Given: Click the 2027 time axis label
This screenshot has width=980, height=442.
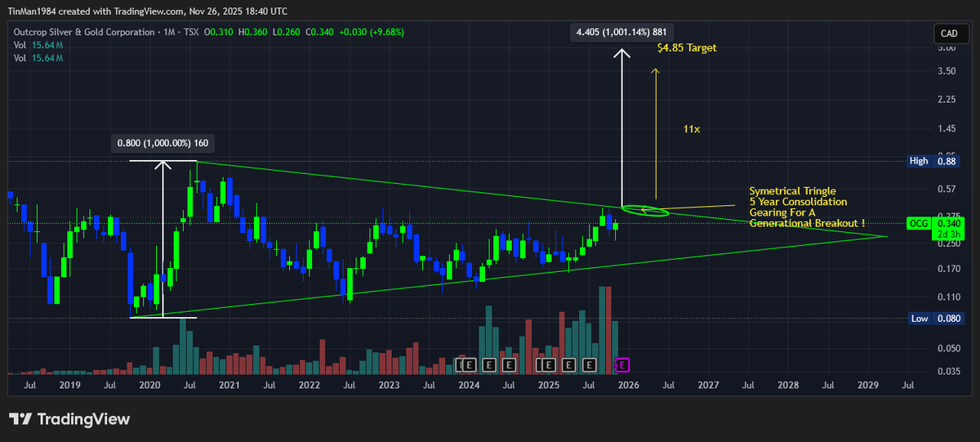Looking at the screenshot, I should pos(708,385).
